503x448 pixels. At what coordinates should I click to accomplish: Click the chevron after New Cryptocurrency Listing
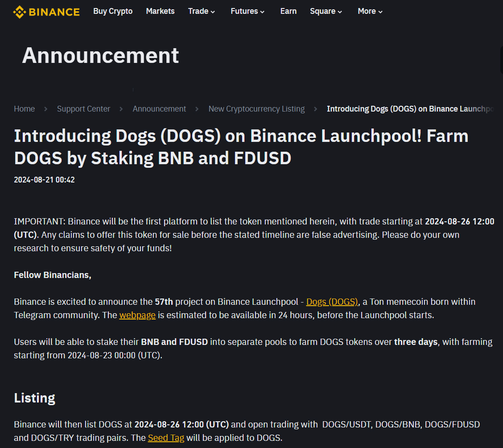(x=316, y=109)
